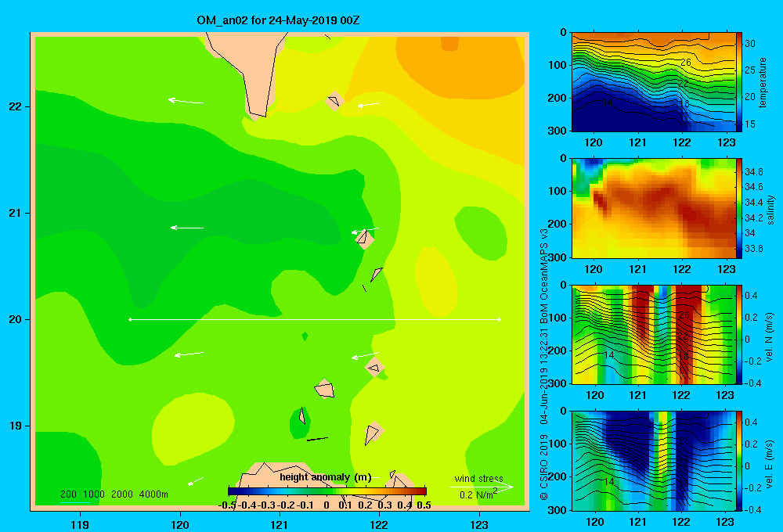Click the vel. N cross-section panel
This screenshot has width=783, height=532.
pos(653,334)
